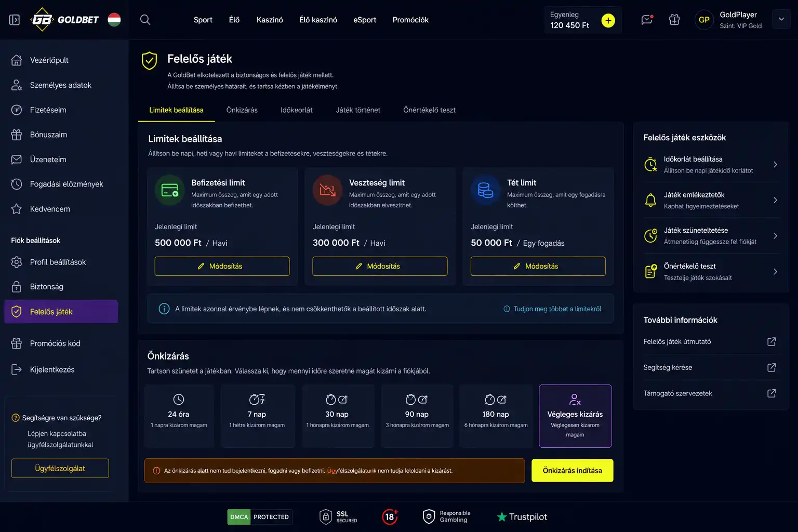Add funds with the yellow plus icon
The image size is (798, 532).
click(608, 20)
